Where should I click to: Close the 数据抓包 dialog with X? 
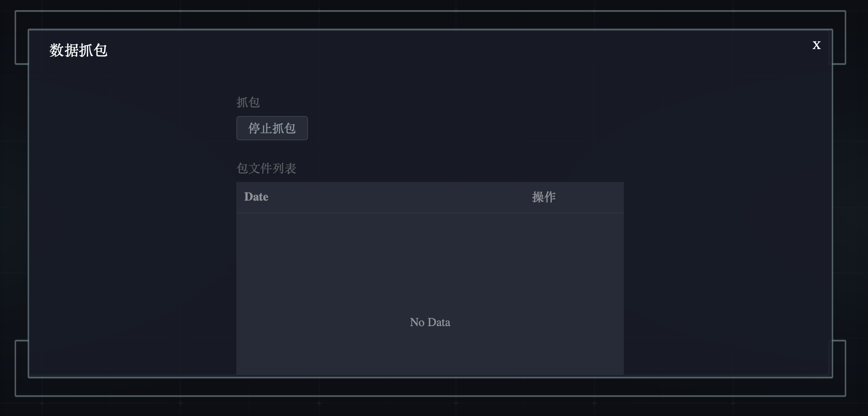click(816, 45)
